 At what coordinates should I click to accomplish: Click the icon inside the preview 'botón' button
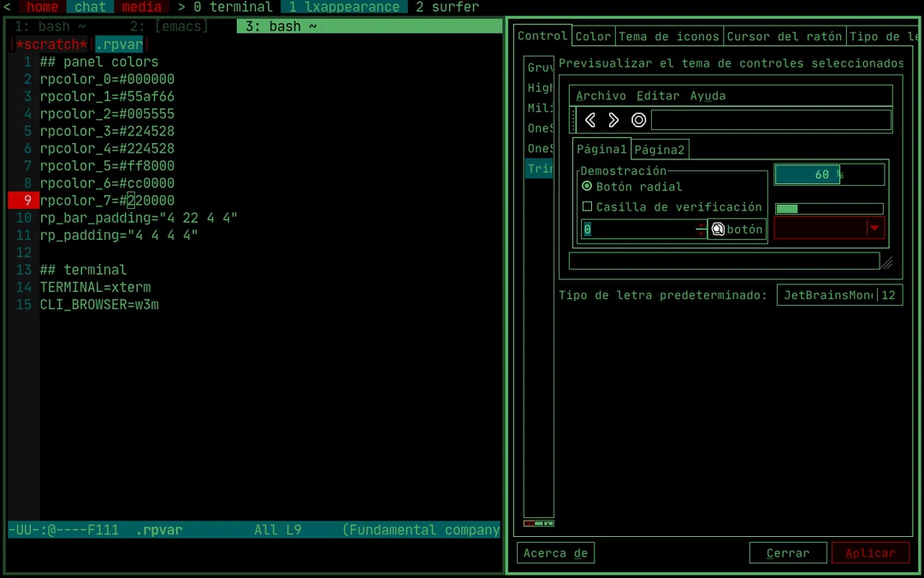click(717, 229)
